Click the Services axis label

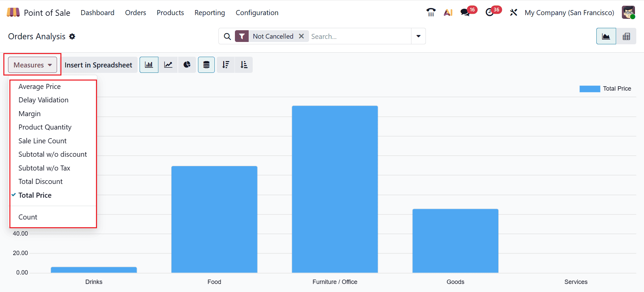click(x=576, y=282)
